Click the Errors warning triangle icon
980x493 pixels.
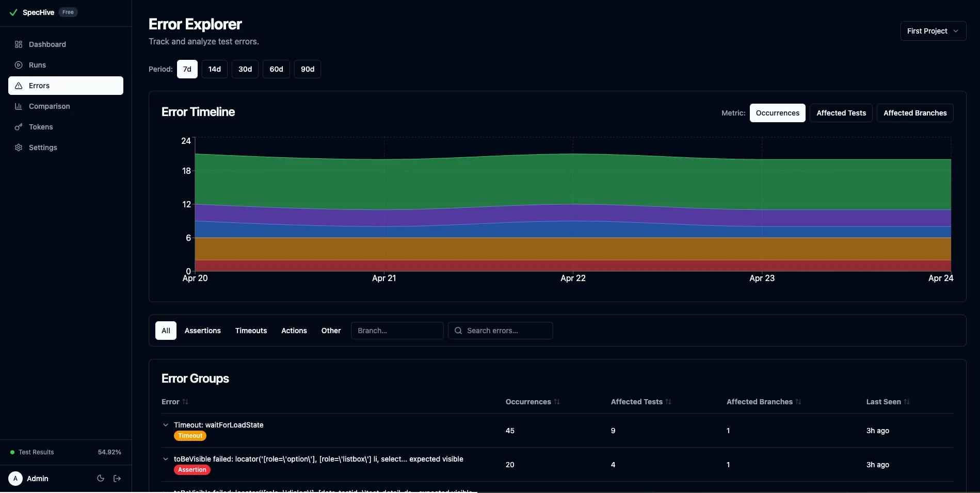tap(19, 86)
